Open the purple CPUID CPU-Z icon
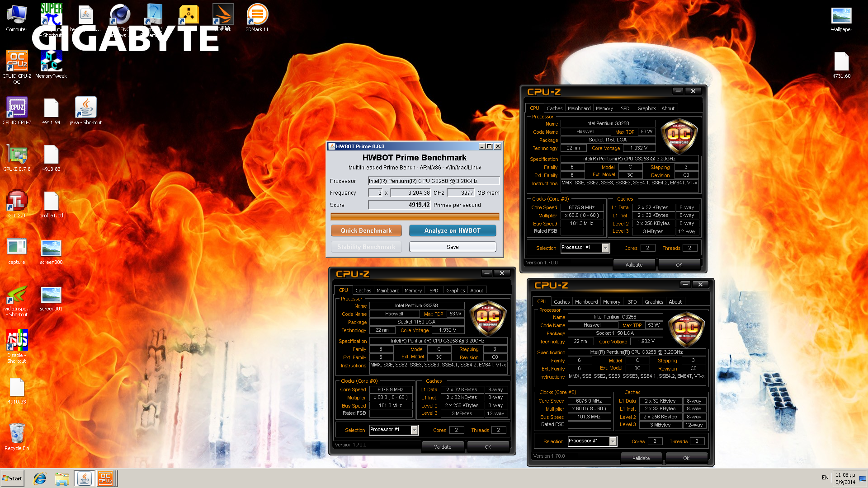 point(17,111)
